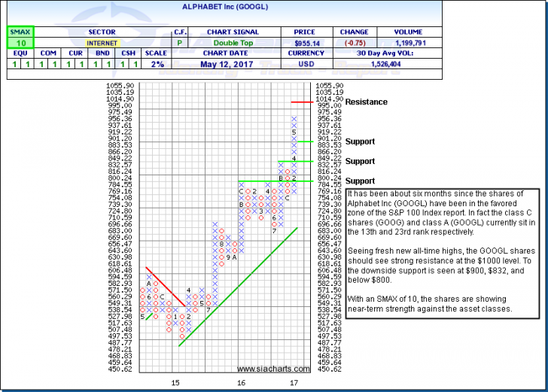
Task: Click the Support label beside 849.22
Action: tap(360, 161)
